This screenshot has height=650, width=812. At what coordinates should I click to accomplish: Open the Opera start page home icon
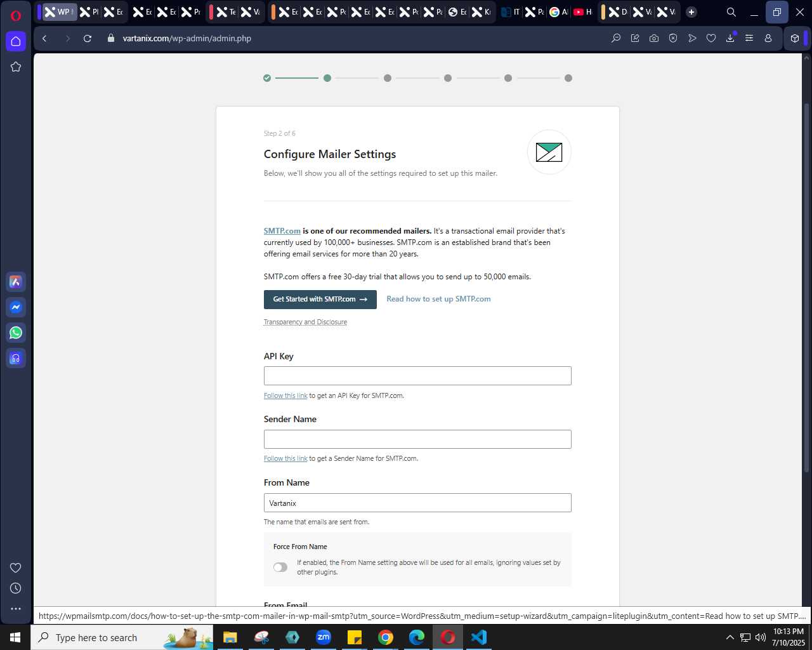point(16,41)
